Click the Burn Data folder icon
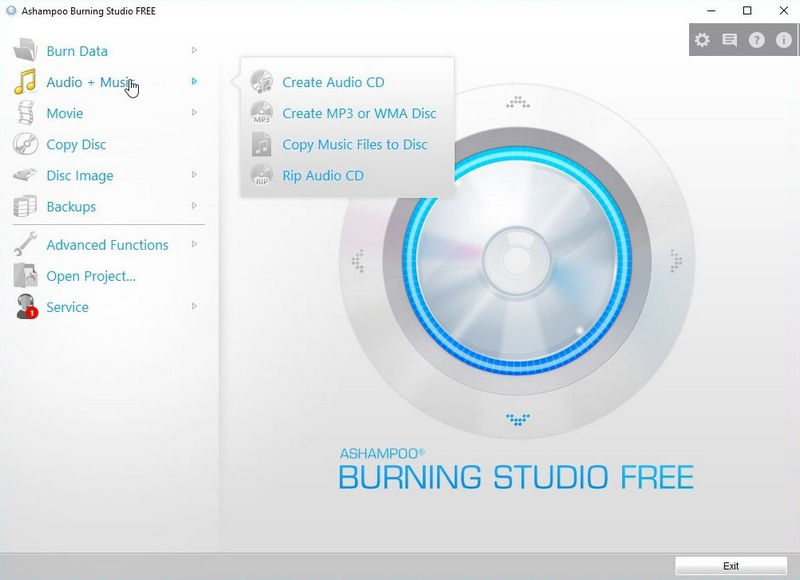Image resolution: width=800 pixels, height=580 pixels. (25, 51)
